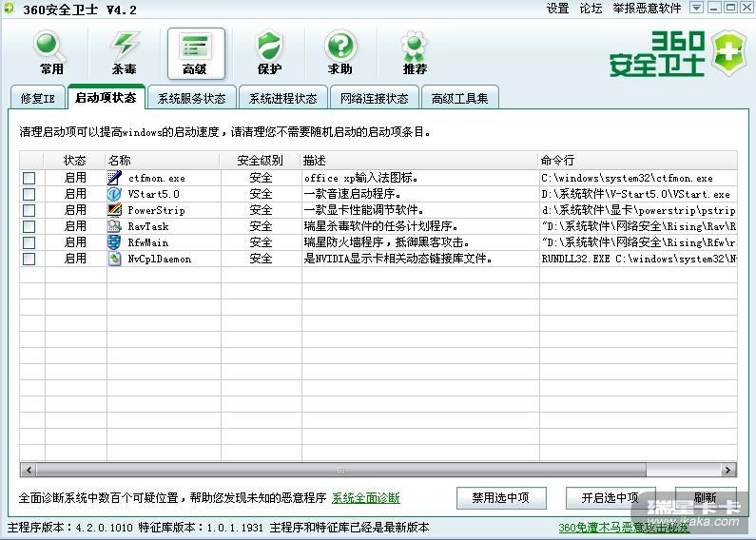756x540 pixels.
Task: Switch to the 启动项状态 tab
Action: 107,97
